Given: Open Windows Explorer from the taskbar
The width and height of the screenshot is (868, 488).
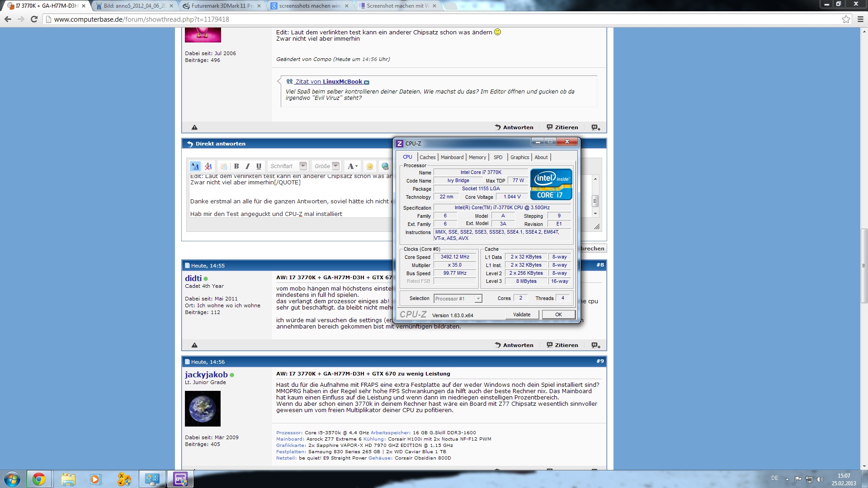Looking at the screenshot, I should [x=68, y=479].
